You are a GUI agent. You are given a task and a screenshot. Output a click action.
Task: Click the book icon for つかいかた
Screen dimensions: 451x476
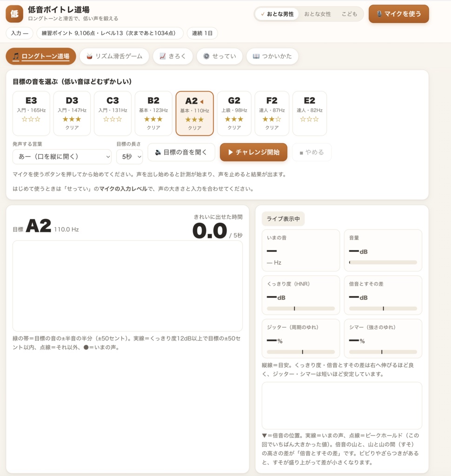256,56
